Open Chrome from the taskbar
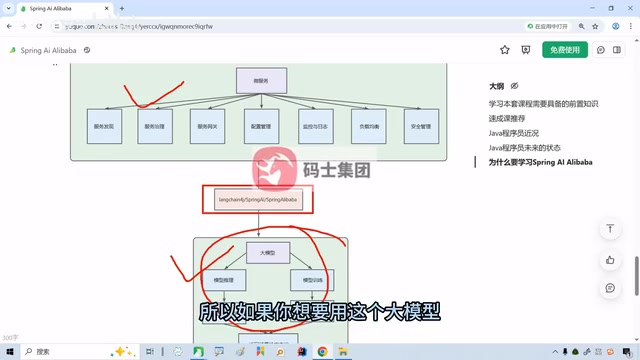 point(322,351)
